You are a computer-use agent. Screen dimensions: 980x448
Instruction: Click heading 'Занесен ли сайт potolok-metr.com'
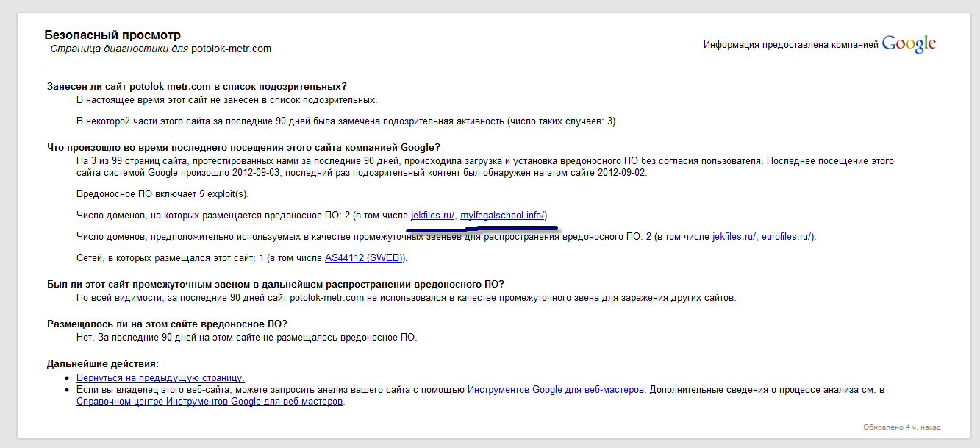tap(196, 86)
